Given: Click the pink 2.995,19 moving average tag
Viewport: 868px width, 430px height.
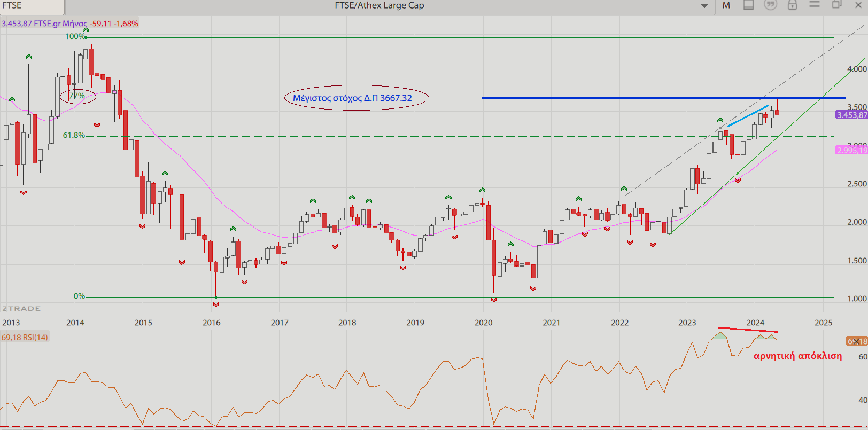Looking at the screenshot, I should (x=851, y=150).
